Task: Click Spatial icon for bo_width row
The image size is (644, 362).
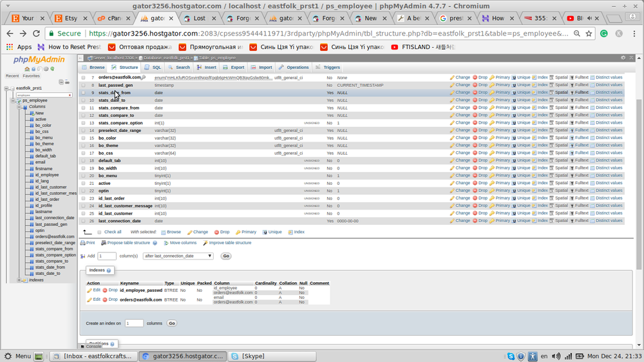Action: pos(552,168)
